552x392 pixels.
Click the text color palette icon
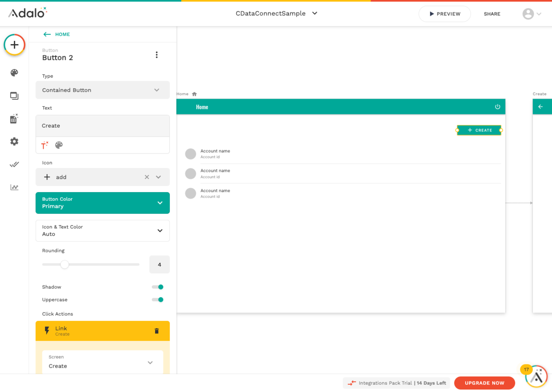[x=59, y=145]
